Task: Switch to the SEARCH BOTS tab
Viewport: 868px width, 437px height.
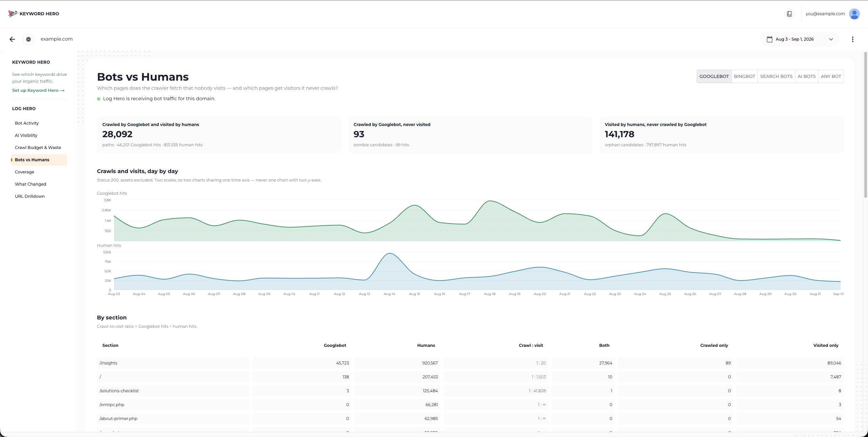Action: click(x=776, y=76)
